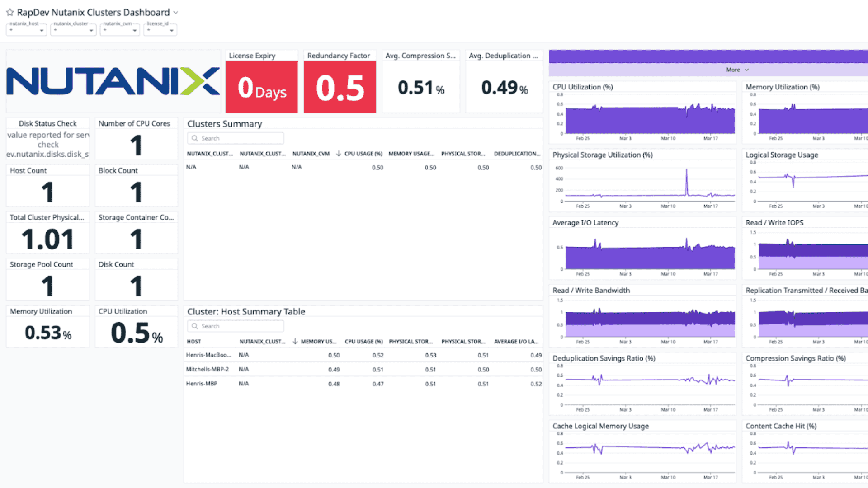The width and height of the screenshot is (868, 488).
Task: Click the search magnifier icon in Clusters Summary
Action: (x=195, y=138)
